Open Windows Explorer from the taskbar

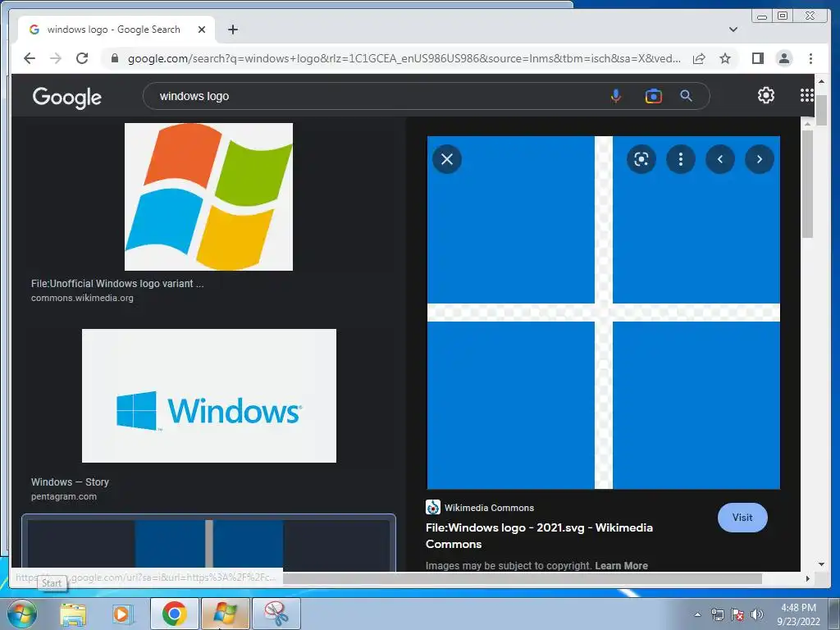tap(73, 614)
